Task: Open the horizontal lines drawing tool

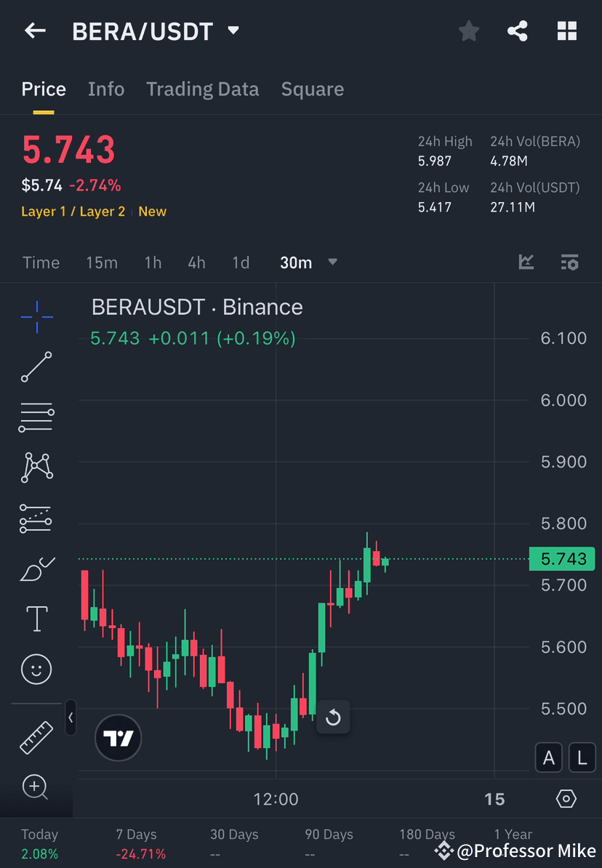Action: pyautogui.click(x=36, y=417)
